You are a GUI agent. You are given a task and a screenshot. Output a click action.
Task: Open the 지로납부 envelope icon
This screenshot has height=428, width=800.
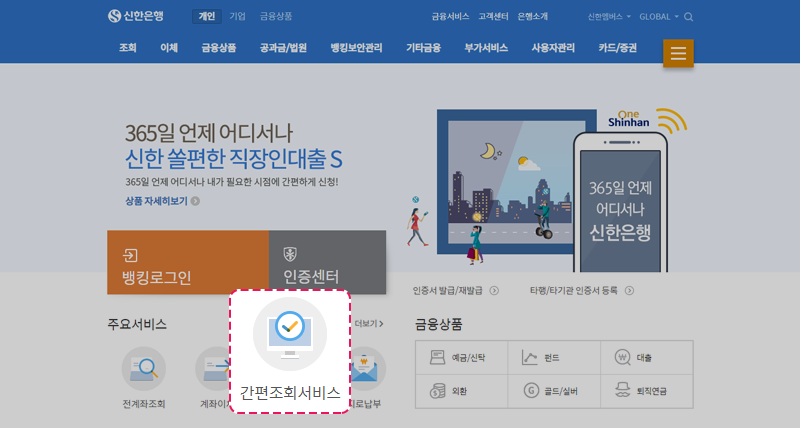[365, 369]
